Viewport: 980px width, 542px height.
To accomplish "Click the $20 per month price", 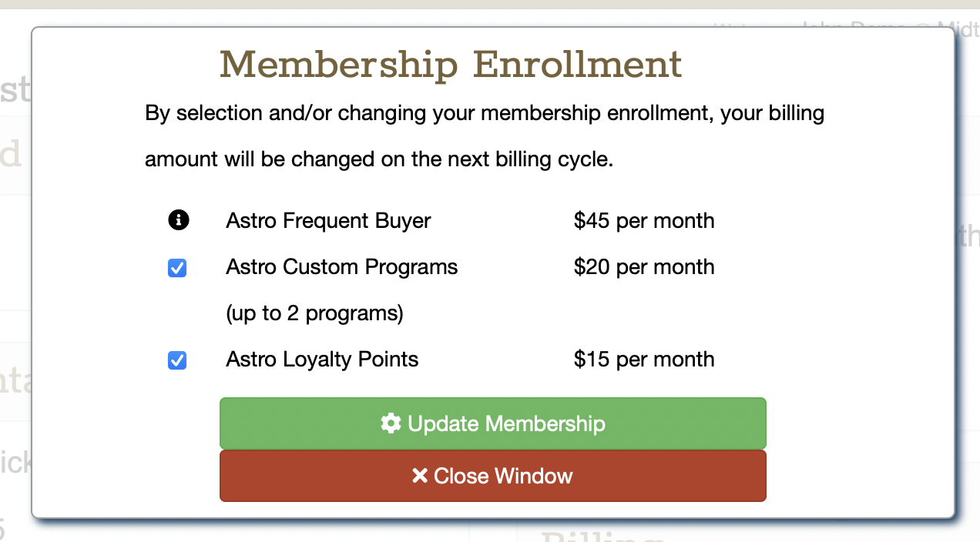I will click(x=644, y=267).
